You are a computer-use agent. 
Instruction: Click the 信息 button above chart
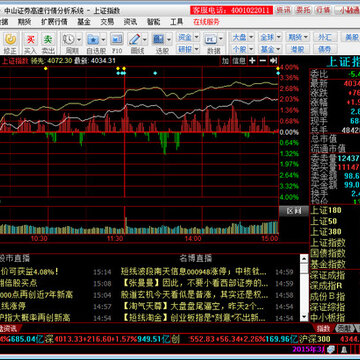[x=239, y=61]
